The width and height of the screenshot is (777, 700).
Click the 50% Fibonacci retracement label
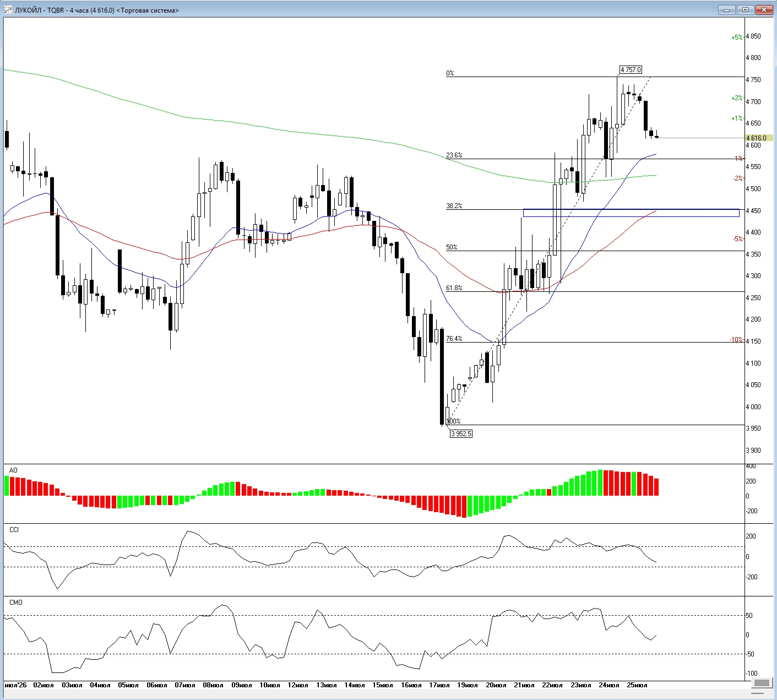452,247
